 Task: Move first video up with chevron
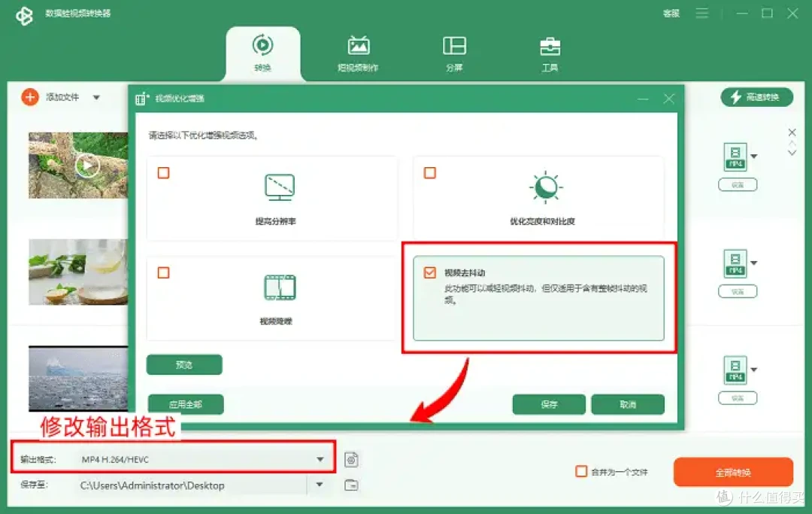tap(792, 143)
